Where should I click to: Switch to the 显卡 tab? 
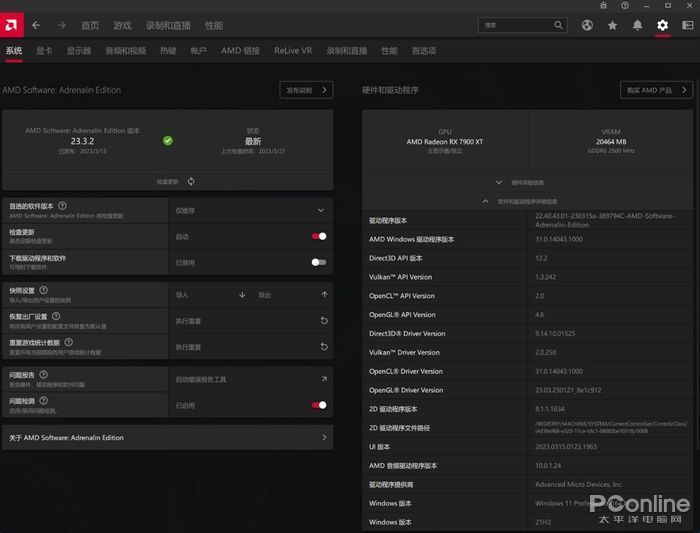click(44, 50)
